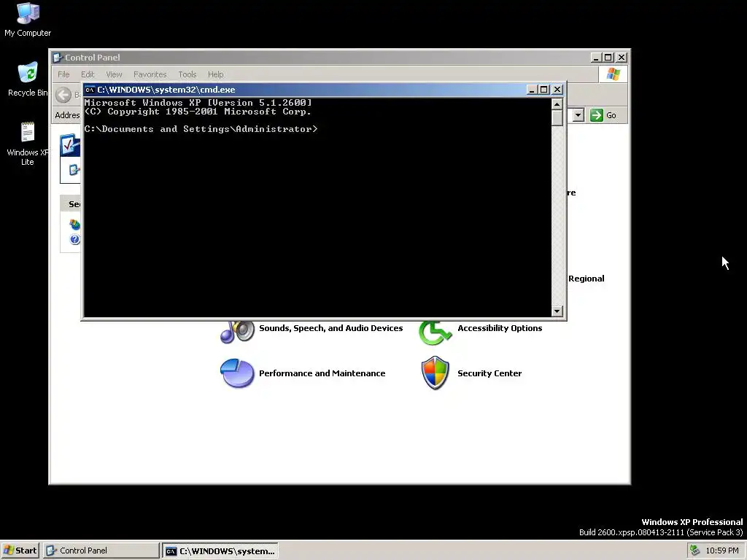
Task: Click the command prompt line ending in Administrator>
Action: tap(201, 129)
